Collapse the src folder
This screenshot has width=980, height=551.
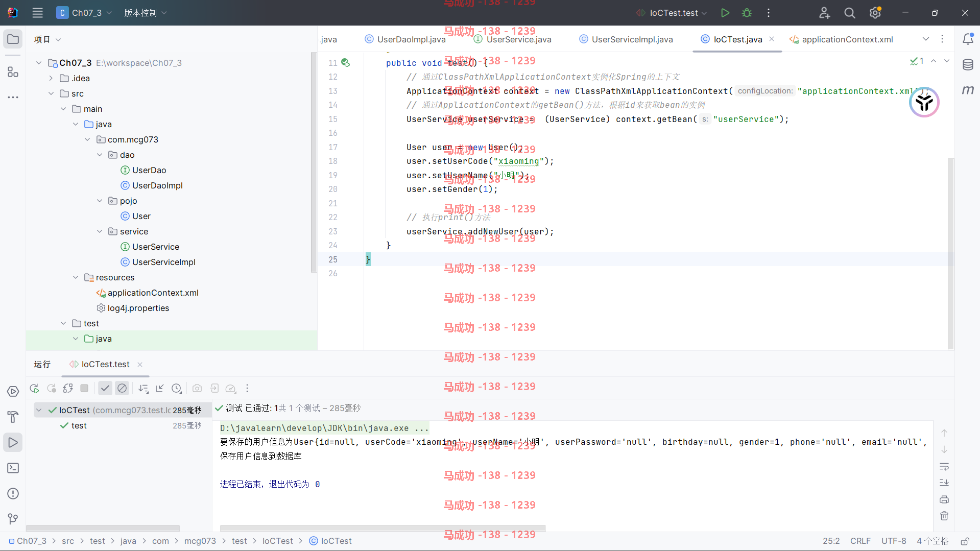click(51, 93)
